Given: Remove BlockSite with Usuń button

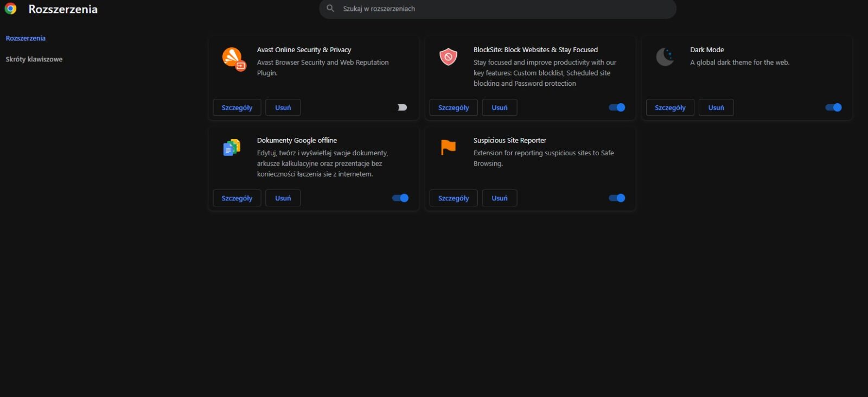Looking at the screenshot, I should (500, 108).
